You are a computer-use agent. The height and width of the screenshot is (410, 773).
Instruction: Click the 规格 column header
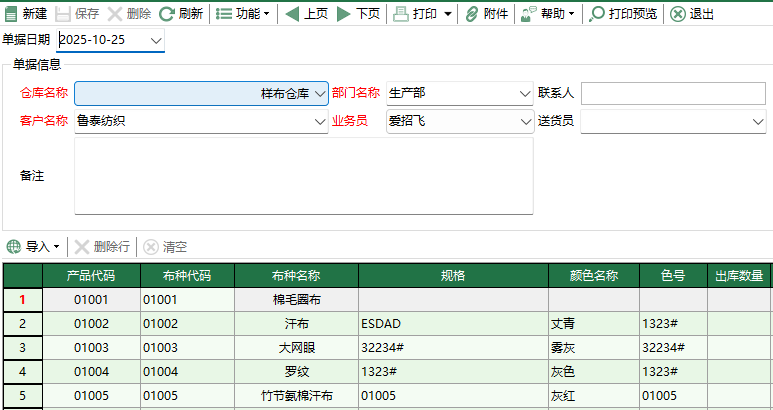click(453, 275)
